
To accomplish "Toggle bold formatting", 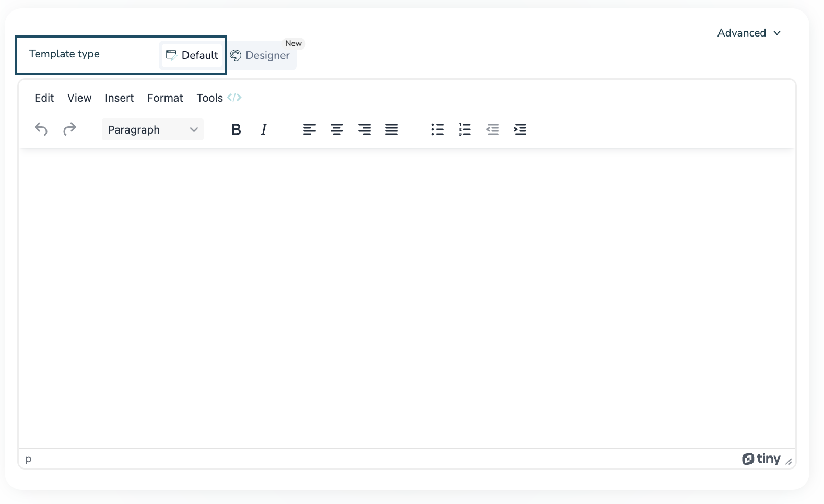I will pyautogui.click(x=236, y=129).
